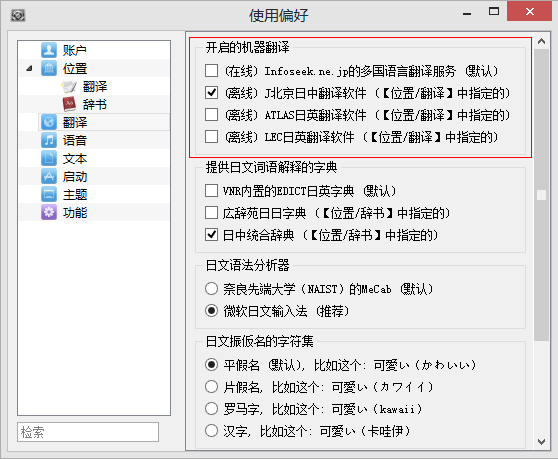This screenshot has height=459, width=558.
Task: Click the 启动 launch icon
Action: click(49, 176)
